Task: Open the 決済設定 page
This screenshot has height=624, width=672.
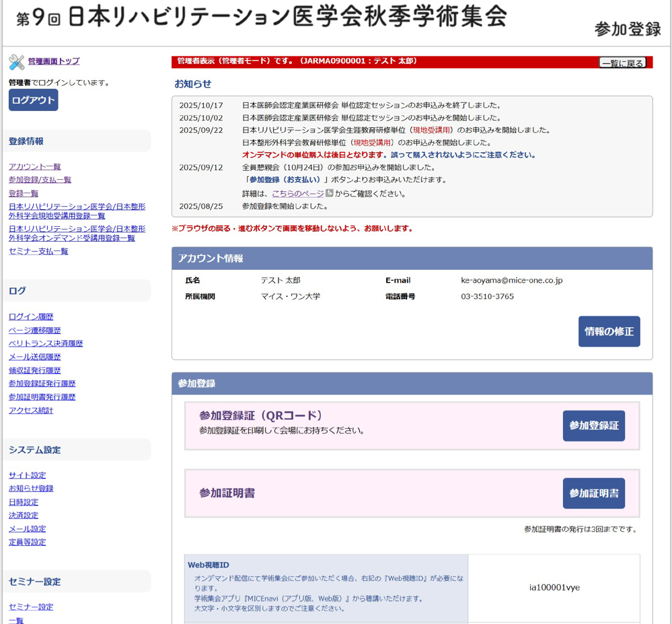Action: coord(24,515)
